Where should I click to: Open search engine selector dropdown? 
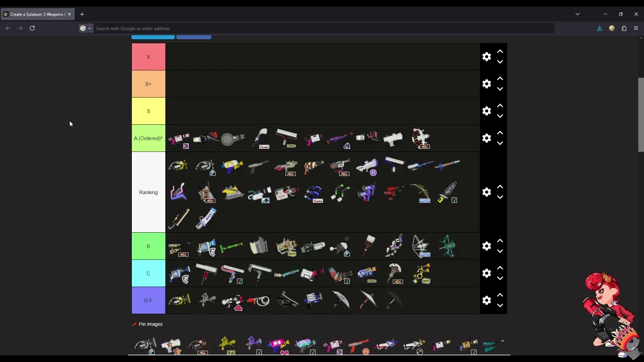[86, 28]
